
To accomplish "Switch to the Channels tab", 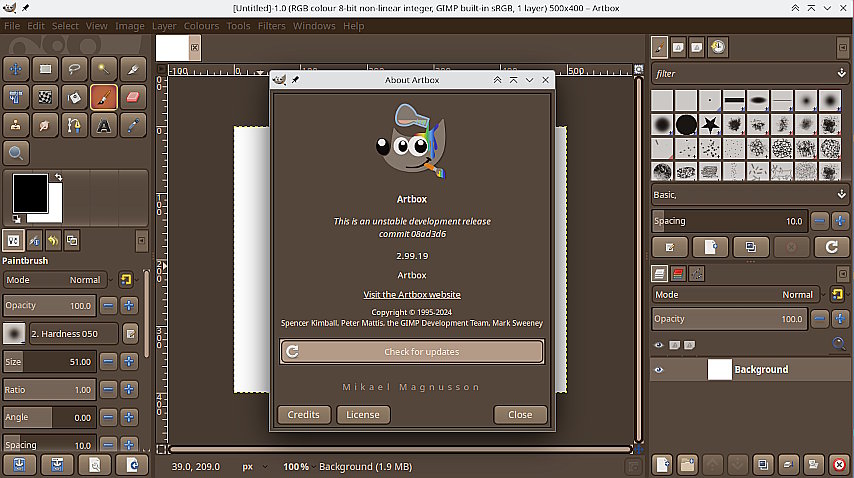I will pyautogui.click(x=678, y=273).
